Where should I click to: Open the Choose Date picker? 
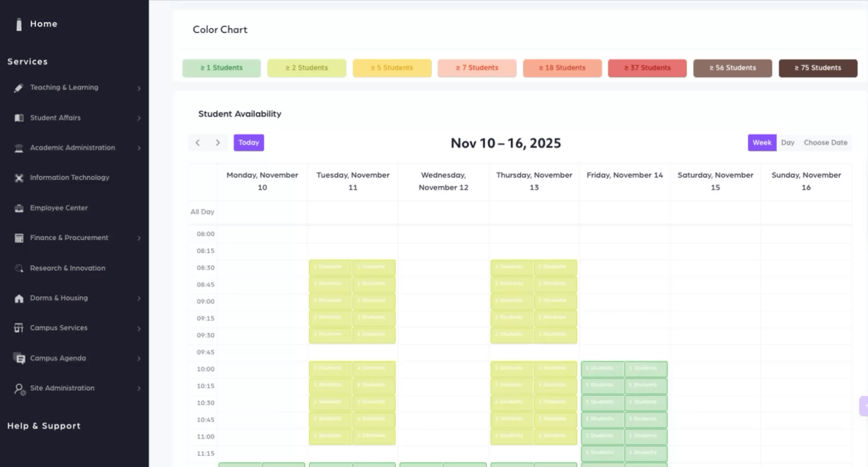click(x=825, y=143)
